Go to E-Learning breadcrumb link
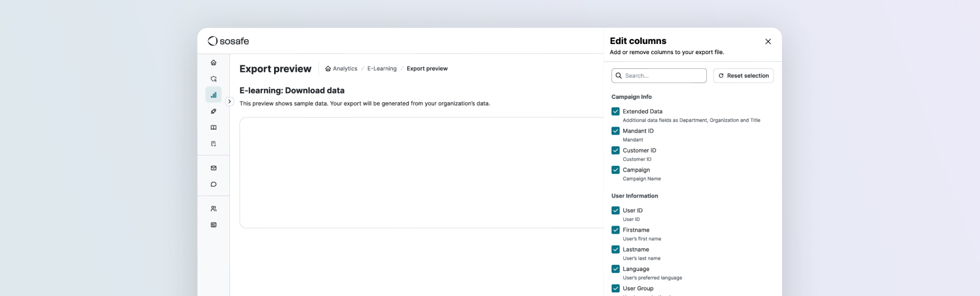Image resolution: width=980 pixels, height=296 pixels. 382,69
